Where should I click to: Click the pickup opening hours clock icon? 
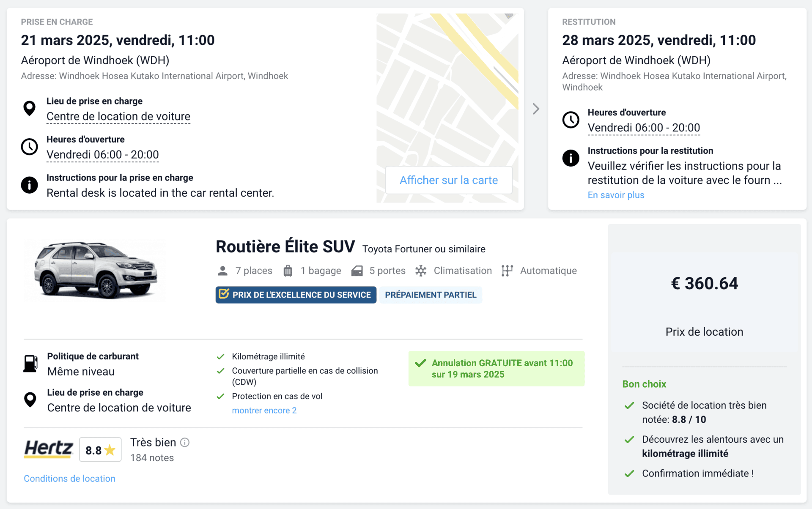point(29,147)
